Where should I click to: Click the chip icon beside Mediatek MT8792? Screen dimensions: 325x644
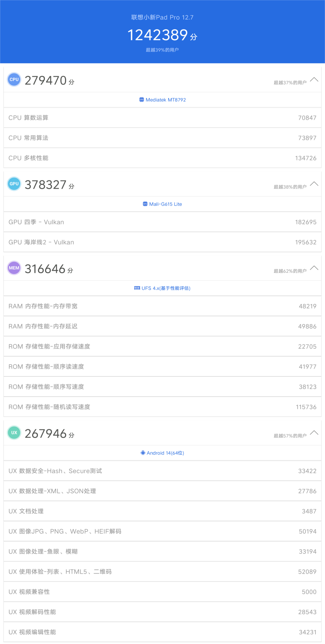pos(142,100)
